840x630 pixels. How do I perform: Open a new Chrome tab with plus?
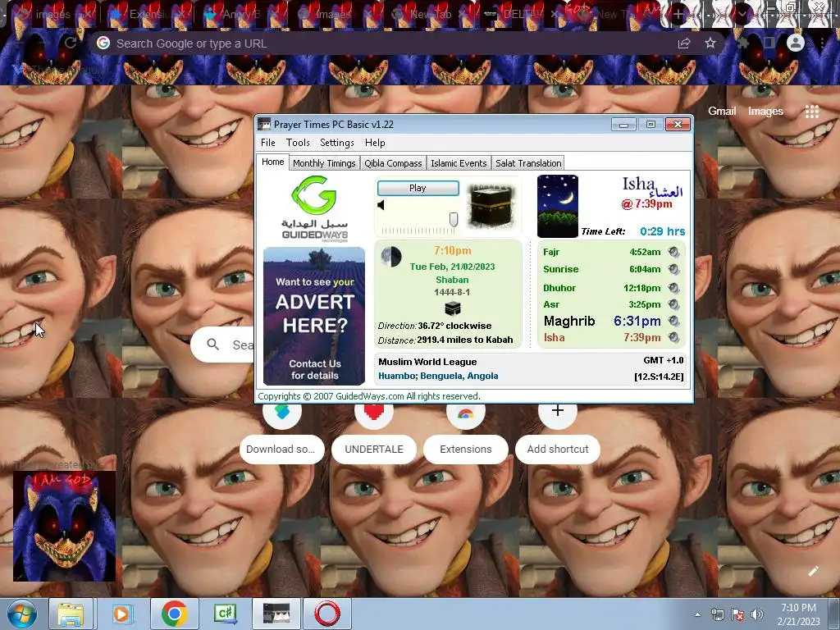(678, 15)
